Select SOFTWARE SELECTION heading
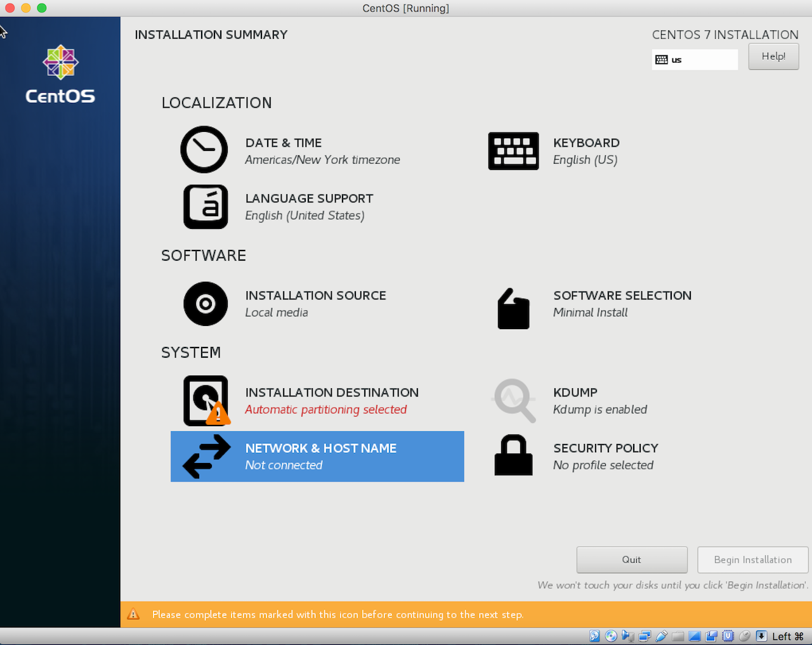 622,296
